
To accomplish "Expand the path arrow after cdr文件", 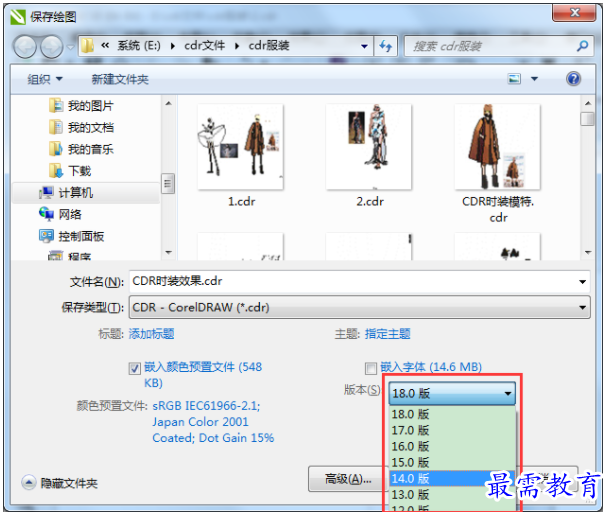I will [x=237, y=46].
